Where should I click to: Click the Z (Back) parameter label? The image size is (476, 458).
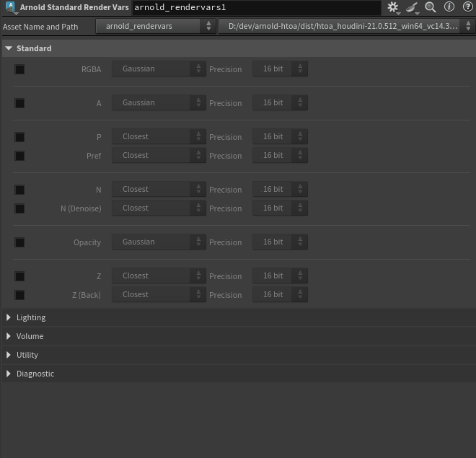pyautogui.click(x=87, y=295)
